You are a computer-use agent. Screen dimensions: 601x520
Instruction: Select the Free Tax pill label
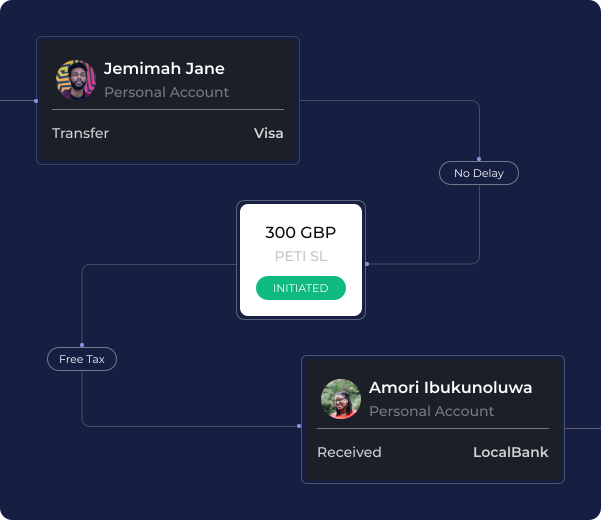(82, 359)
